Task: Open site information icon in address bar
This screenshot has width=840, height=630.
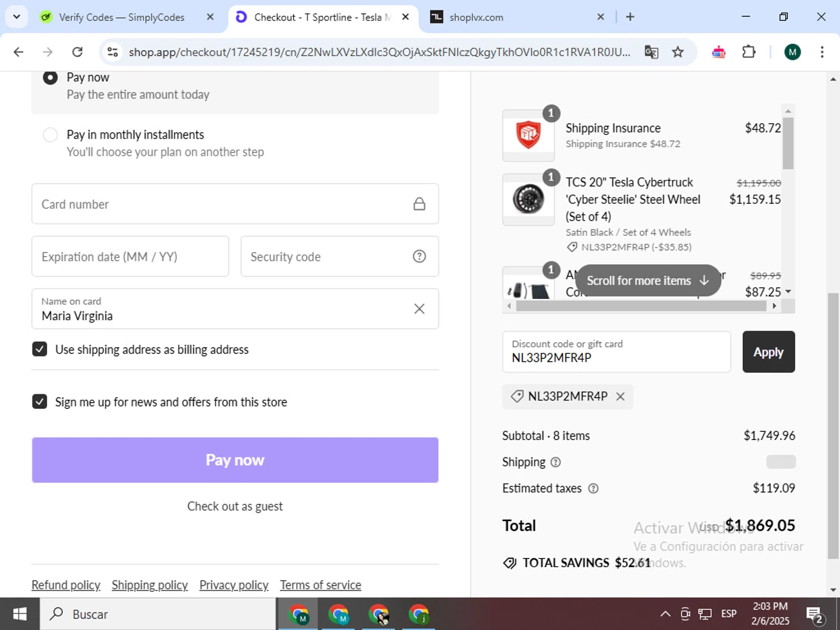Action: (113, 52)
